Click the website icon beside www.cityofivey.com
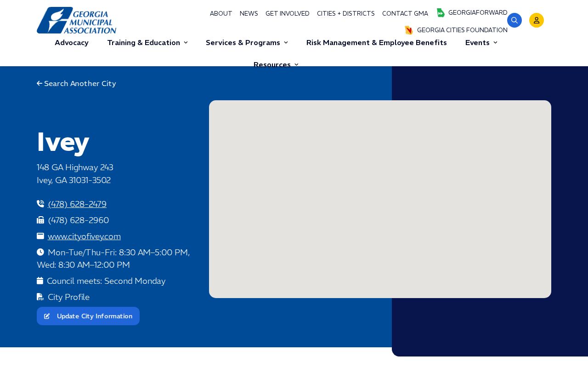Screen dimensions: 588x368 40,236
